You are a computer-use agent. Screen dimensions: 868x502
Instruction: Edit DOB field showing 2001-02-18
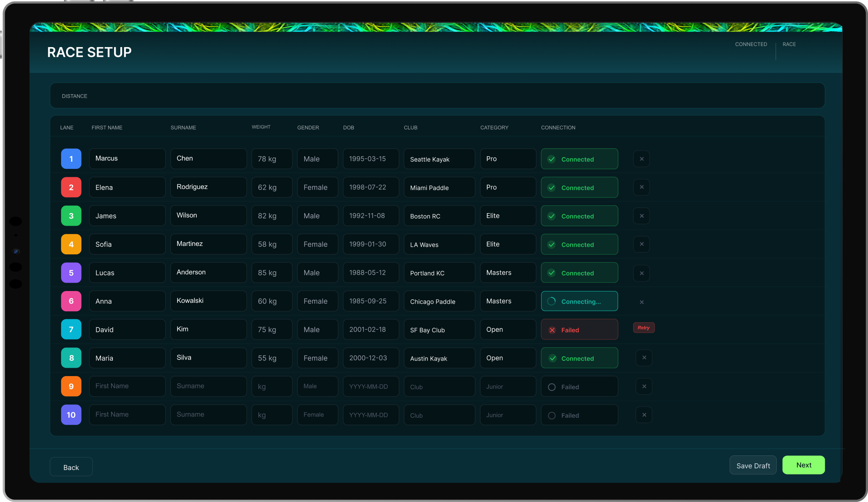click(371, 329)
